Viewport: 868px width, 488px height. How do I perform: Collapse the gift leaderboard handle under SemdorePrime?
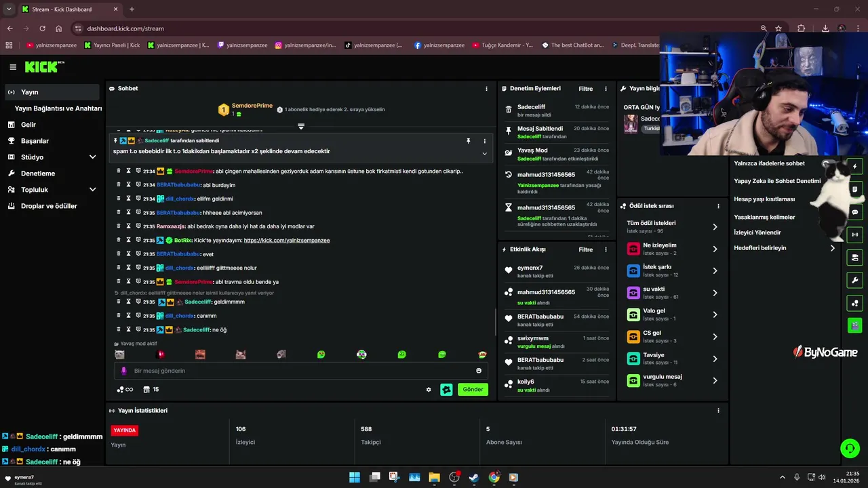point(301,126)
